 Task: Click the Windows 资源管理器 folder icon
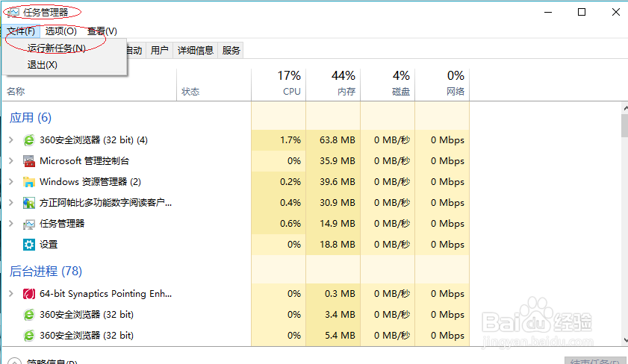29,182
